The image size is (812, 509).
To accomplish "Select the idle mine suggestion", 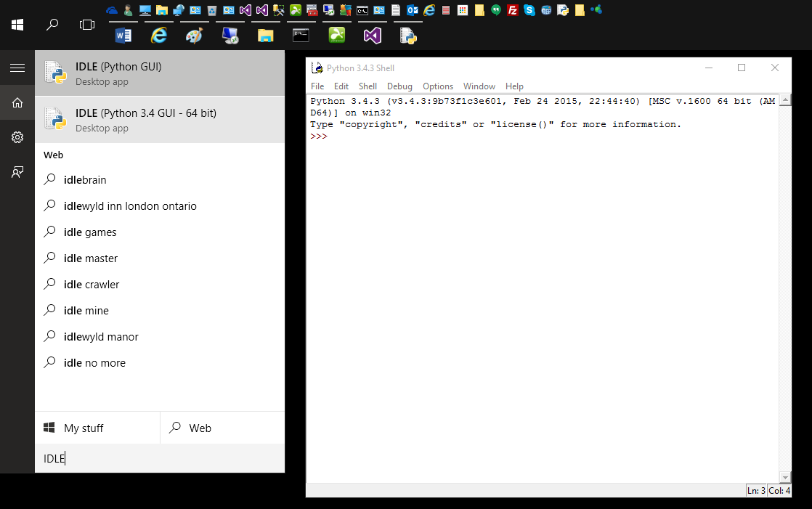I will click(x=160, y=311).
